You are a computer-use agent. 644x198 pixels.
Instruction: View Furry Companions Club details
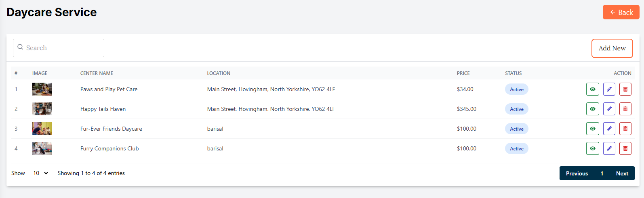(592, 148)
